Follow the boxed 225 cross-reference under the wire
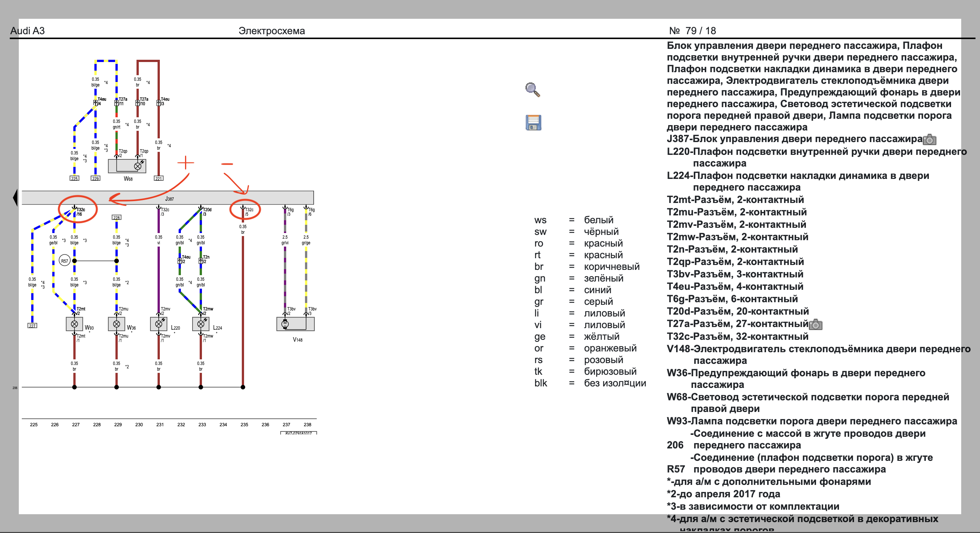The height and width of the screenshot is (533, 980). tap(74, 178)
